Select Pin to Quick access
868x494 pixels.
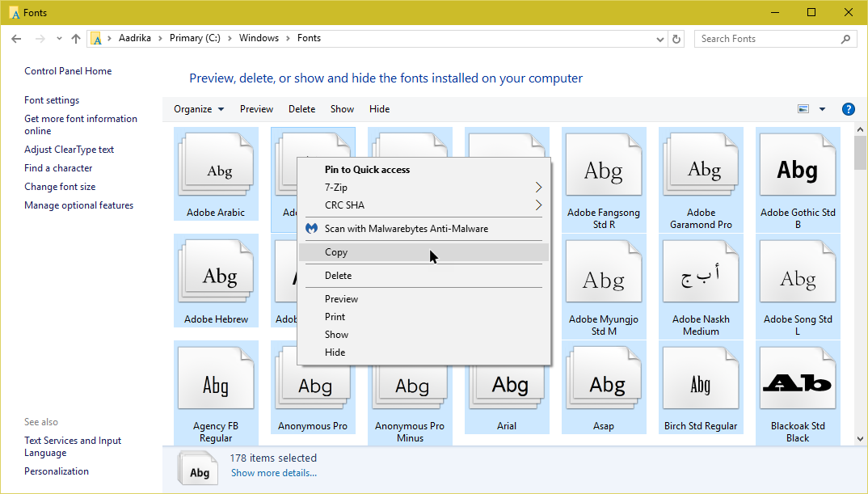(x=368, y=170)
